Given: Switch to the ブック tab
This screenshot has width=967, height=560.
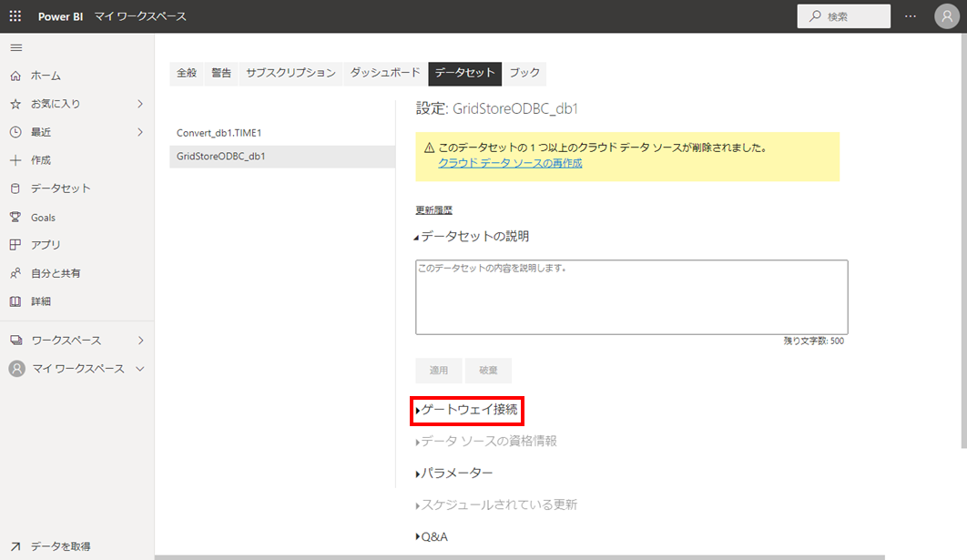Looking at the screenshot, I should (x=524, y=73).
